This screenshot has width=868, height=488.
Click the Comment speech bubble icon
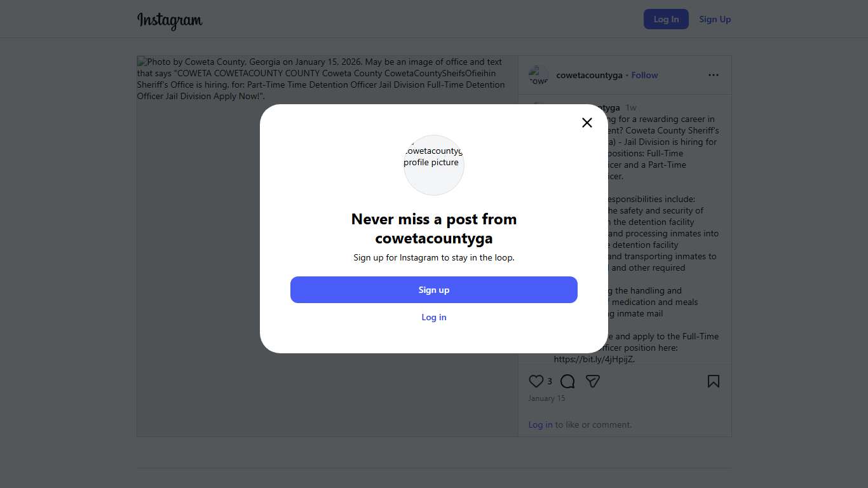567,381
